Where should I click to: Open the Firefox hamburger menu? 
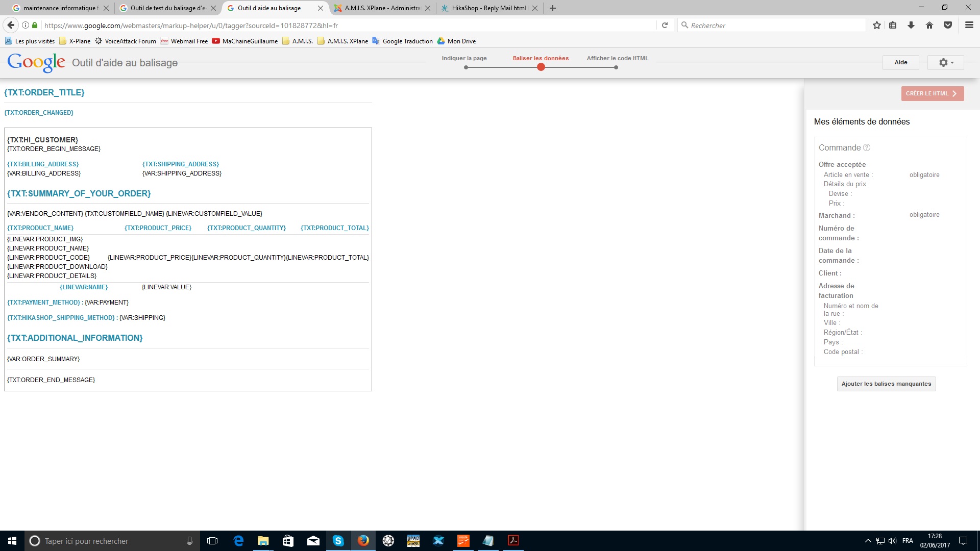coord(969,25)
